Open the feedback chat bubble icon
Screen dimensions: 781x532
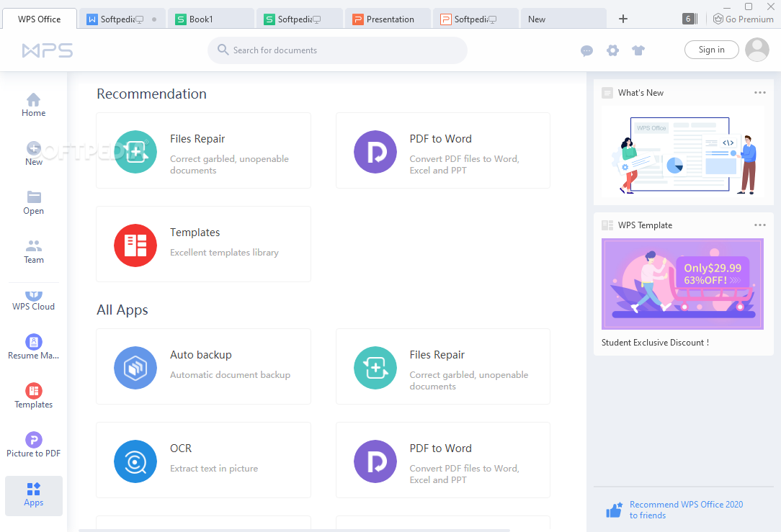coord(586,50)
